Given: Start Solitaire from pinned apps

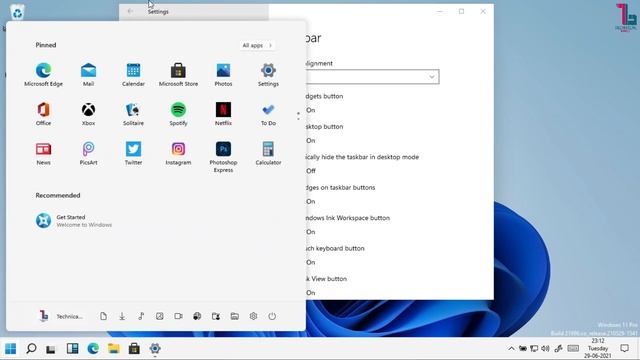Looking at the screenshot, I should click(x=133, y=113).
